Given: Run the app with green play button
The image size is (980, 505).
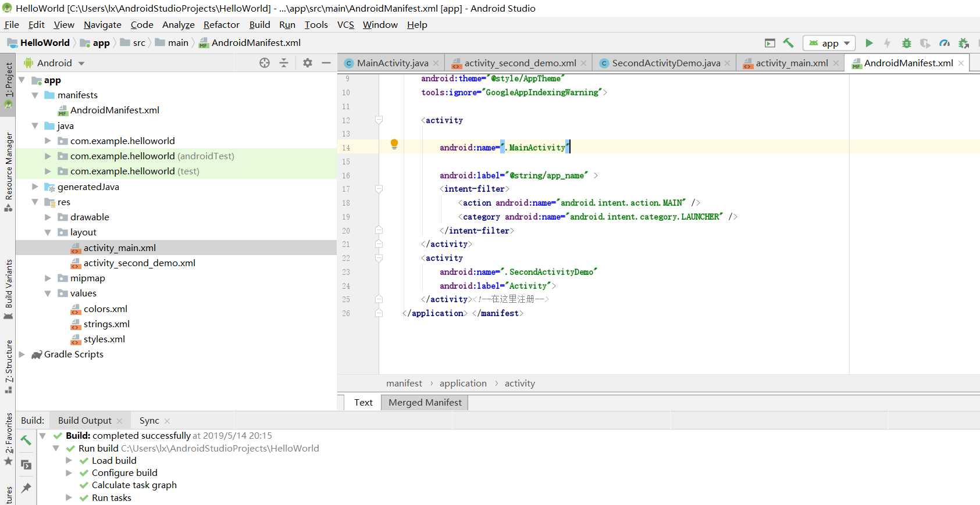Looking at the screenshot, I should [x=869, y=43].
